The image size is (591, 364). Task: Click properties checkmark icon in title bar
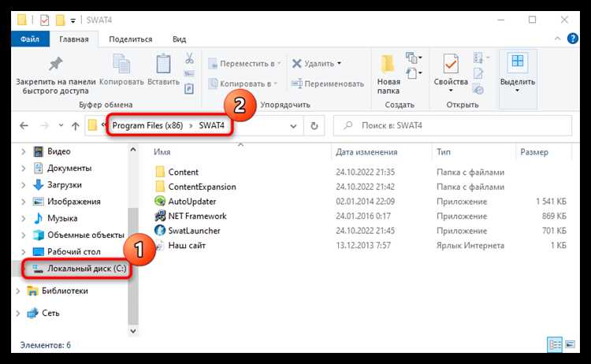(44, 20)
